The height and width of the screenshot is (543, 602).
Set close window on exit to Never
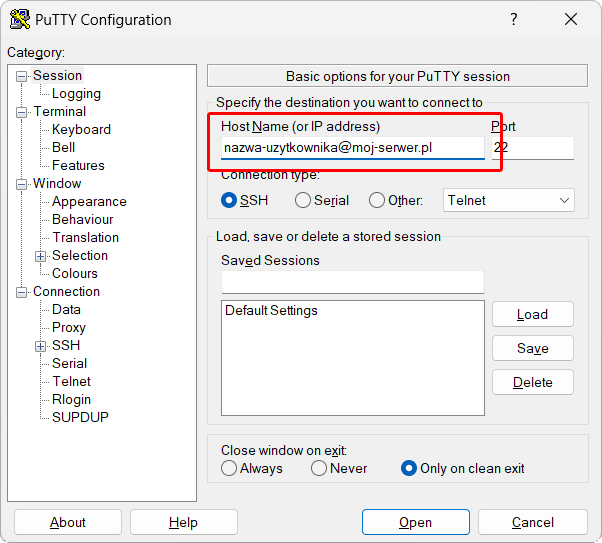point(319,468)
